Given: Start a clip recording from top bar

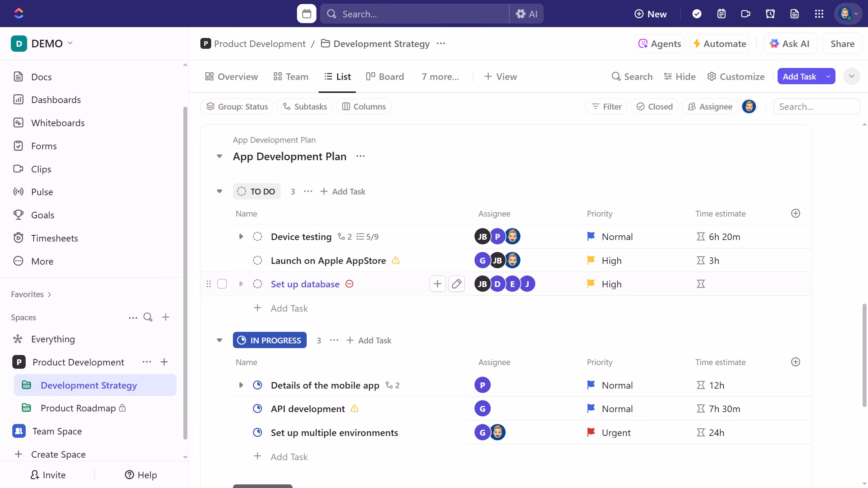Looking at the screenshot, I should click(x=746, y=14).
